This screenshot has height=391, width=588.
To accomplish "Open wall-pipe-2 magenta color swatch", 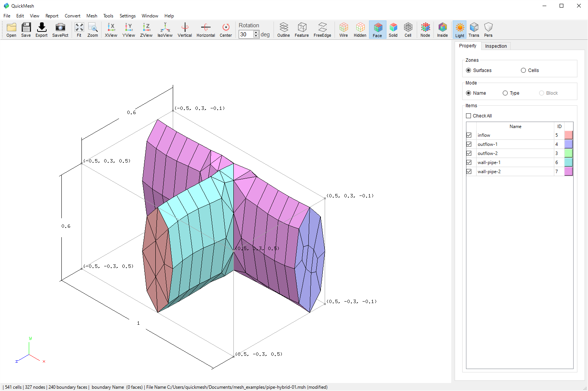I will point(568,172).
